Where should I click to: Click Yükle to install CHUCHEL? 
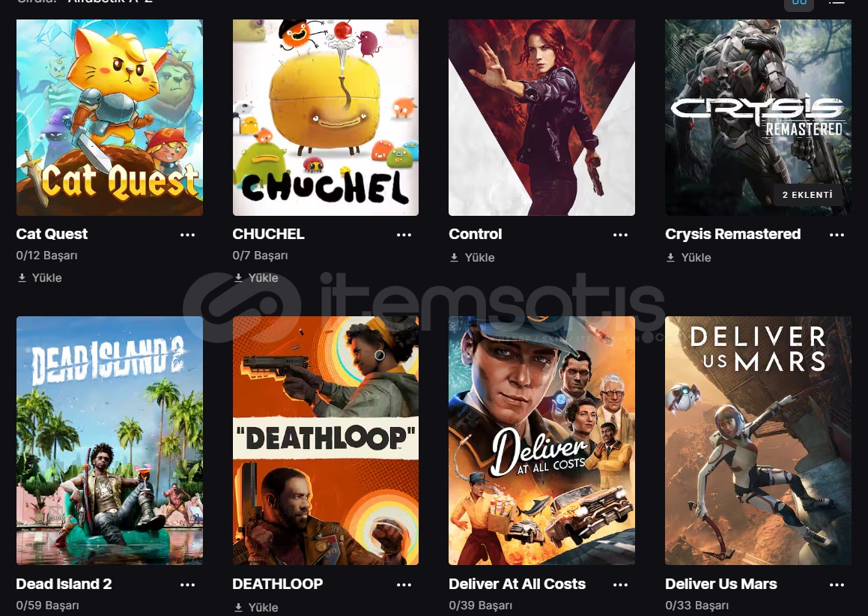255,277
